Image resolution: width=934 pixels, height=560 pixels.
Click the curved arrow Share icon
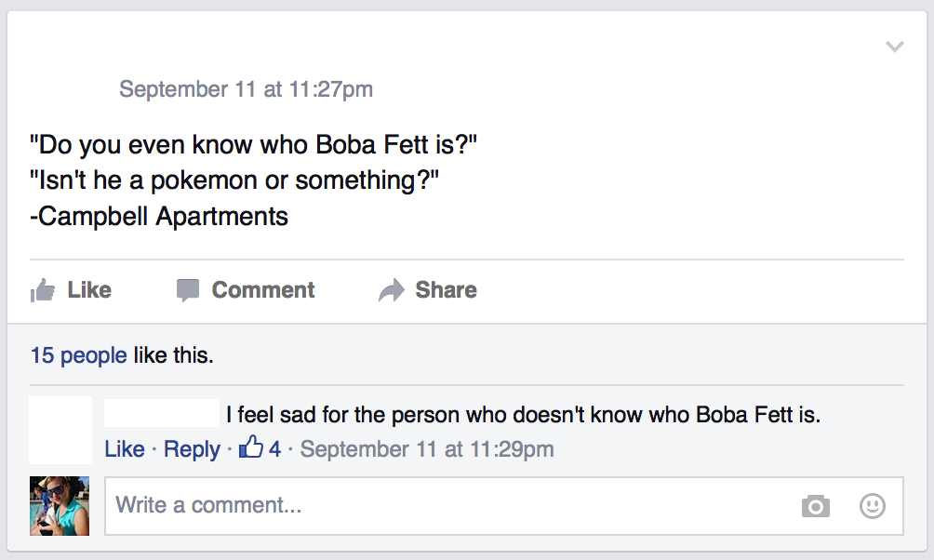coord(392,291)
